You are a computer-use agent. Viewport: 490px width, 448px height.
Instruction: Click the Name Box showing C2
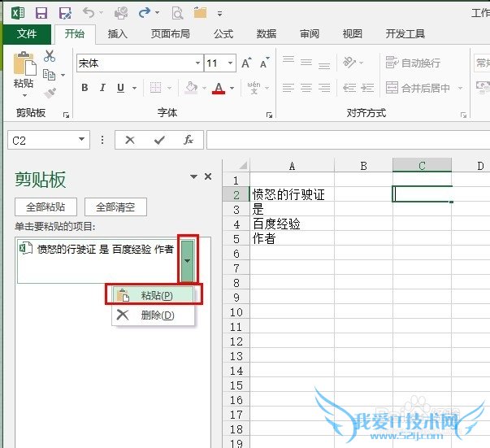49,140
